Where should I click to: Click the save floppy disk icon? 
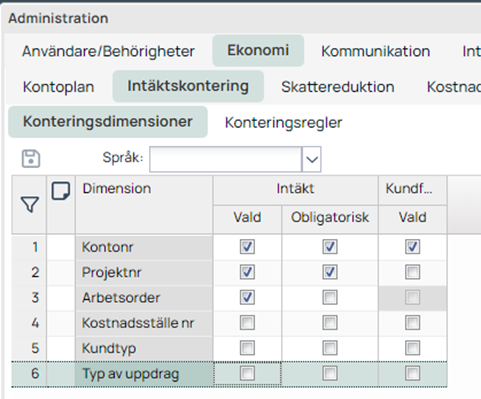click(x=31, y=158)
